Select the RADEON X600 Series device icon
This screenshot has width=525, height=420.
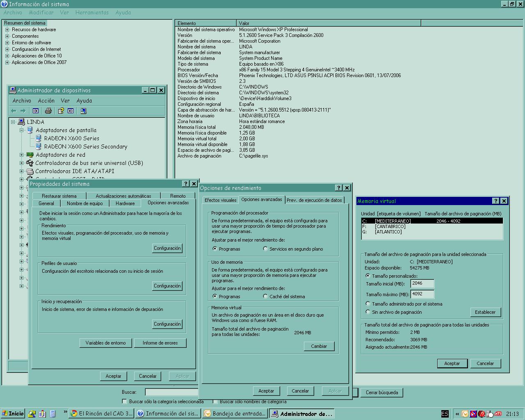[x=39, y=138]
